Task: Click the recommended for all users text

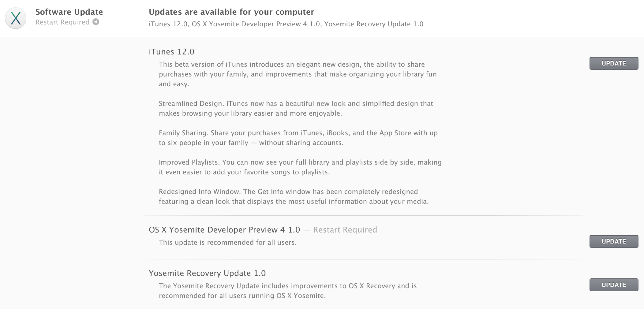Action: click(x=228, y=243)
